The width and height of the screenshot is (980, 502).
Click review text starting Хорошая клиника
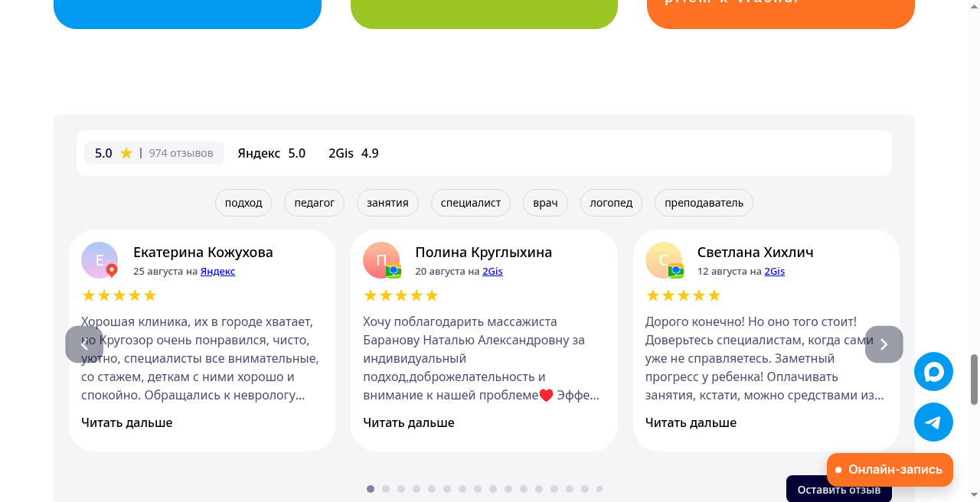point(201,358)
